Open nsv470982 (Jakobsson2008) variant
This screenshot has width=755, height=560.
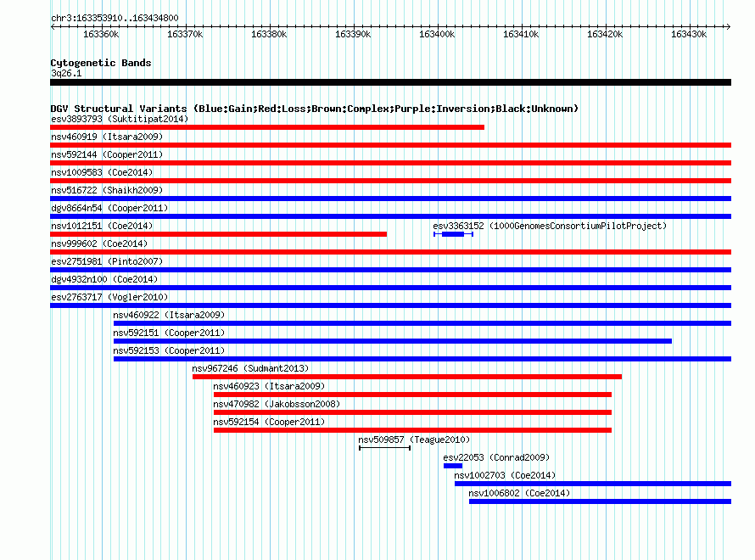coord(277,404)
